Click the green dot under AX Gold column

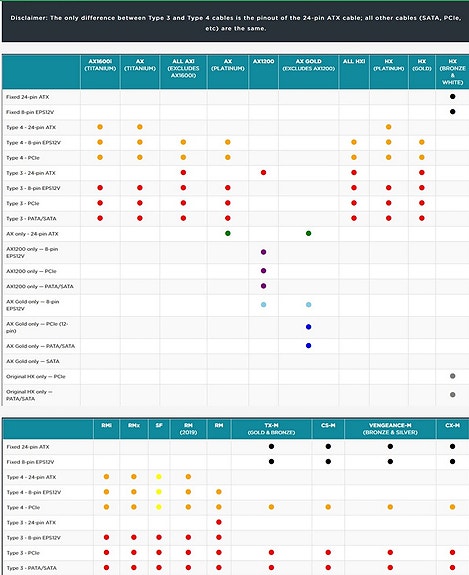pos(308,233)
